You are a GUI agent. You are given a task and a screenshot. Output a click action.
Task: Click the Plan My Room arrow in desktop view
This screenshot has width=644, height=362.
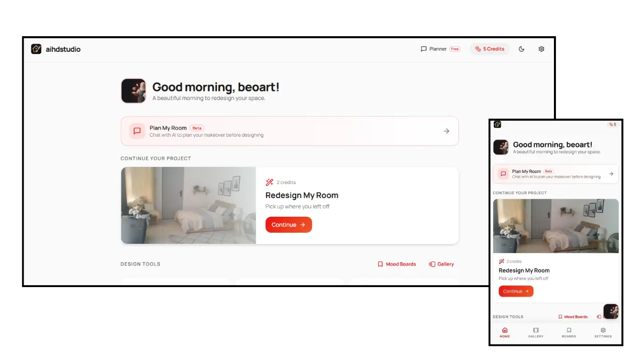(446, 131)
